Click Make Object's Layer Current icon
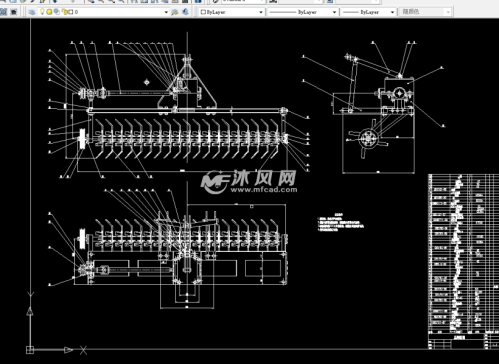 175,12
